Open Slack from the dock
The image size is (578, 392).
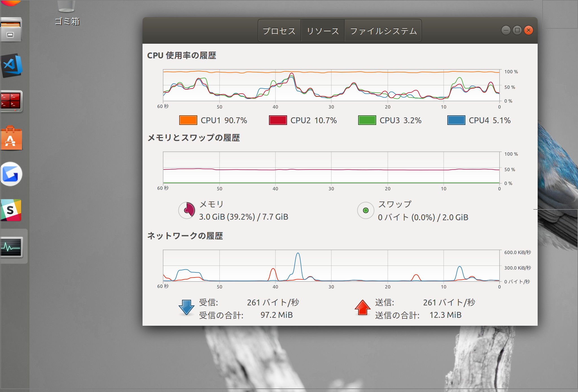click(x=11, y=210)
